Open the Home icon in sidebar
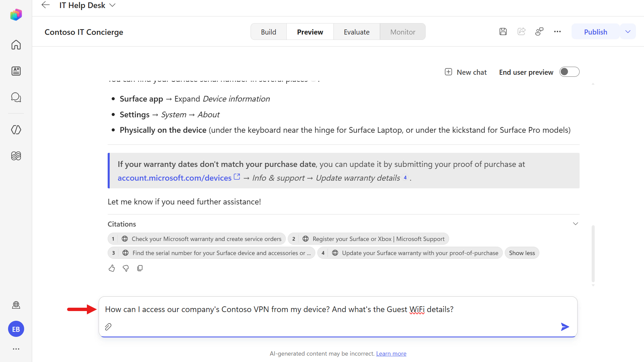This screenshot has width=644, height=362. pos(16,45)
